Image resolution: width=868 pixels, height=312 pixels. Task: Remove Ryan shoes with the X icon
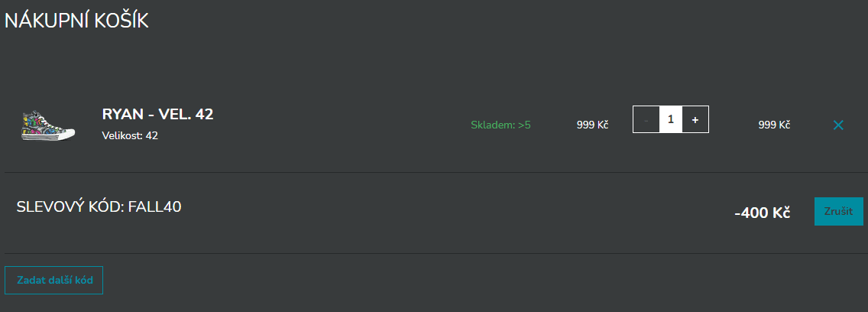pos(838,125)
